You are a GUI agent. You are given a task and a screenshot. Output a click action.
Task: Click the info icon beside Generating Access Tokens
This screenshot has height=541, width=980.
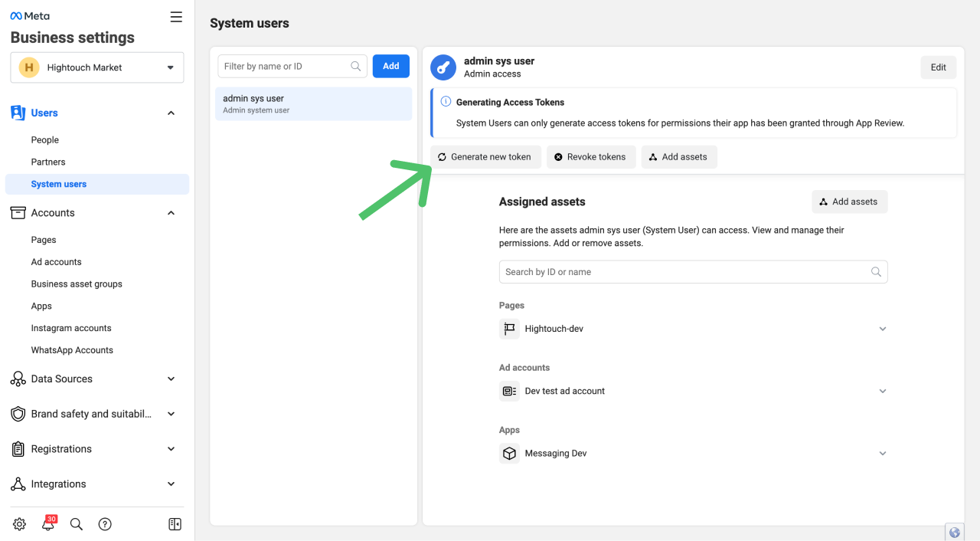click(446, 101)
